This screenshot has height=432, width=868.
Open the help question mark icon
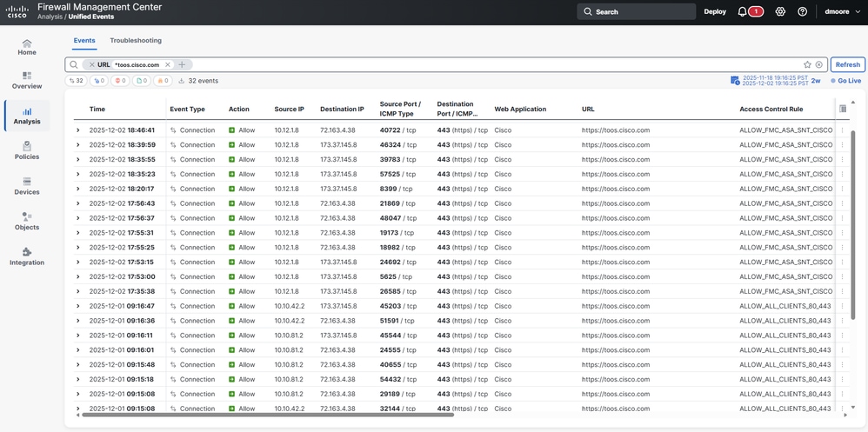[x=802, y=11]
